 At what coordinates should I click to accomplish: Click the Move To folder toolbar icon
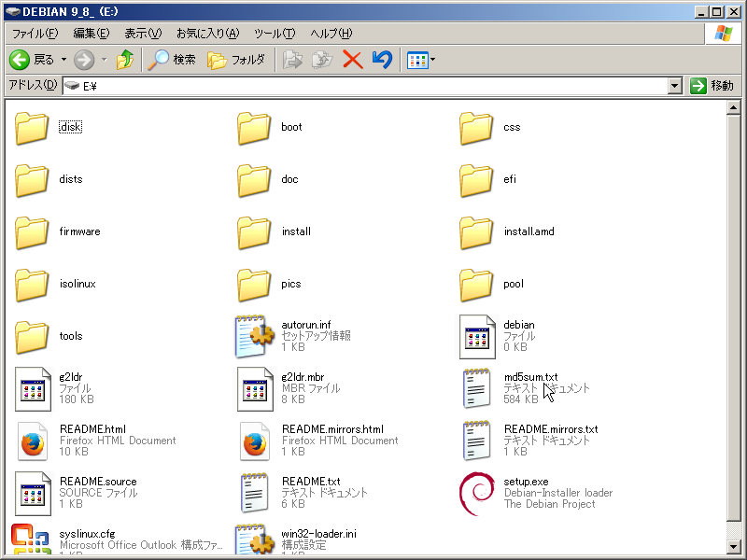coord(292,60)
